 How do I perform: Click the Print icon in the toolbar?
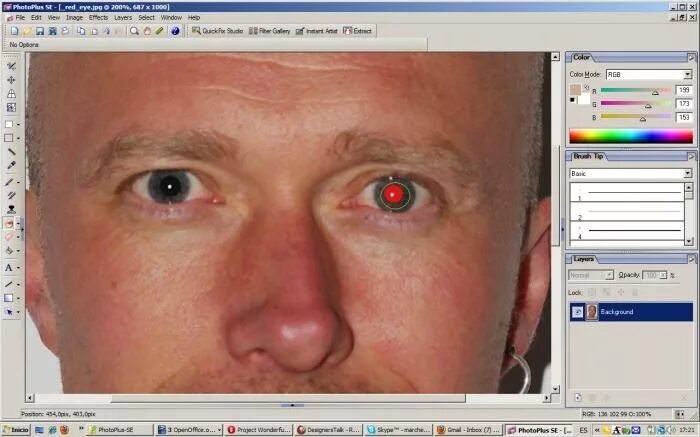(65, 31)
